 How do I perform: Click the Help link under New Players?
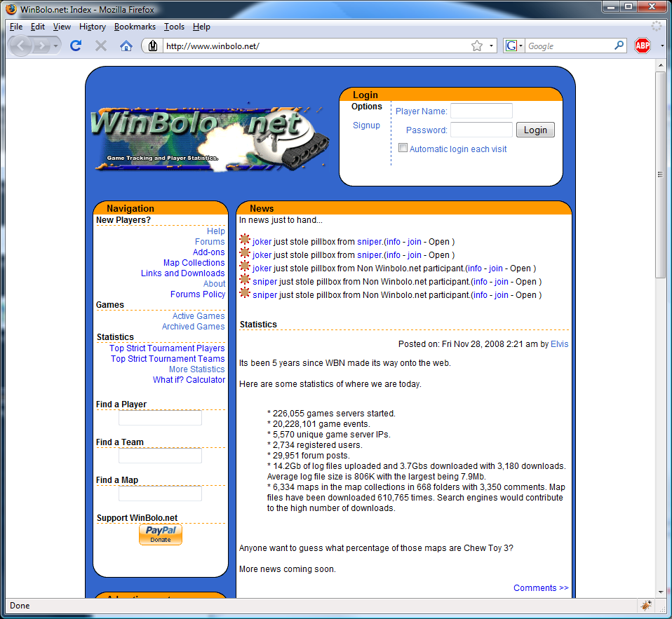pos(215,231)
